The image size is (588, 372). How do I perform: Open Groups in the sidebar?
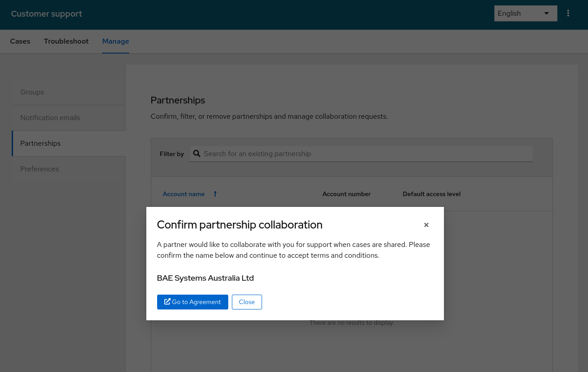pyautogui.click(x=68, y=92)
